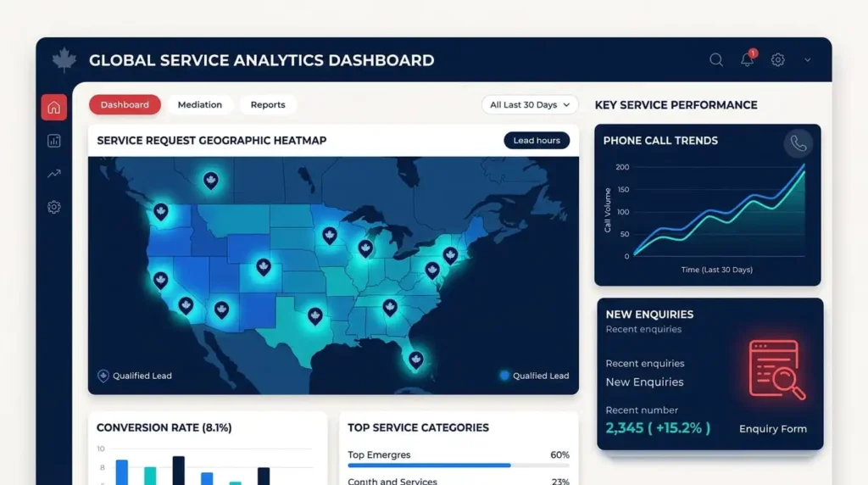
Task: Click the Lead hours button
Action: coord(537,141)
